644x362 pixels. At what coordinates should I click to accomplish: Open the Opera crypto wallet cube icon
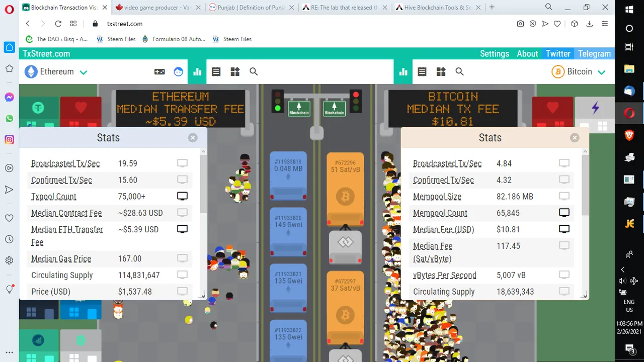(574, 24)
